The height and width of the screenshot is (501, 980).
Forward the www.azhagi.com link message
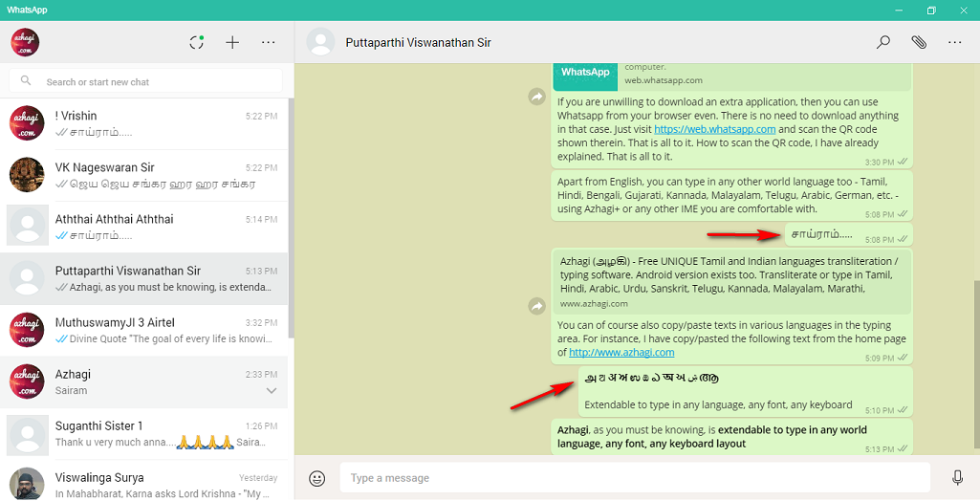coord(537,305)
